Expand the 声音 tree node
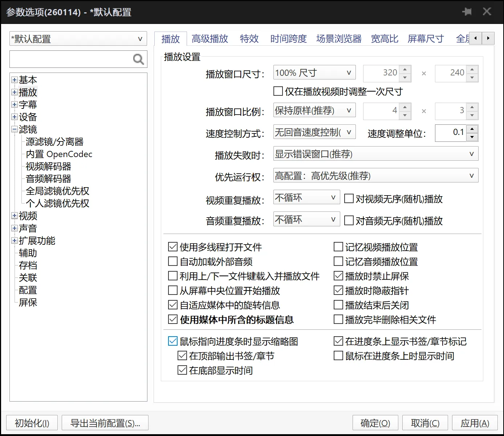The height and width of the screenshot is (436, 504). coord(14,228)
